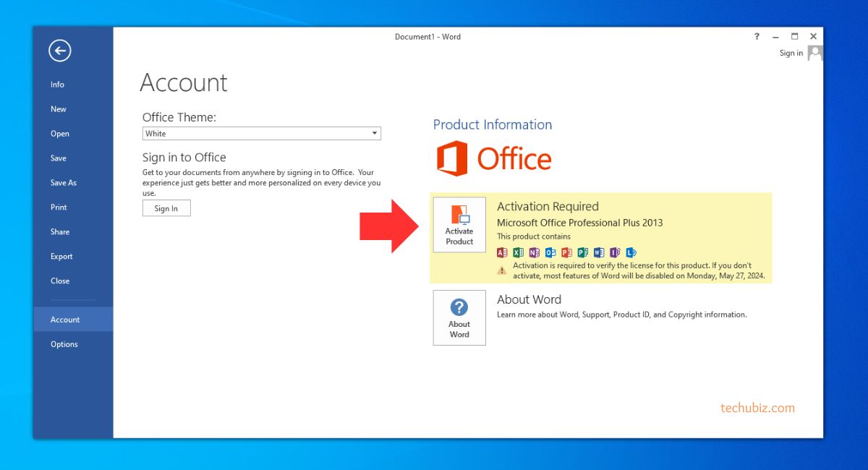Choose Save in the sidebar
The image size is (868, 470).
(74, 158)
